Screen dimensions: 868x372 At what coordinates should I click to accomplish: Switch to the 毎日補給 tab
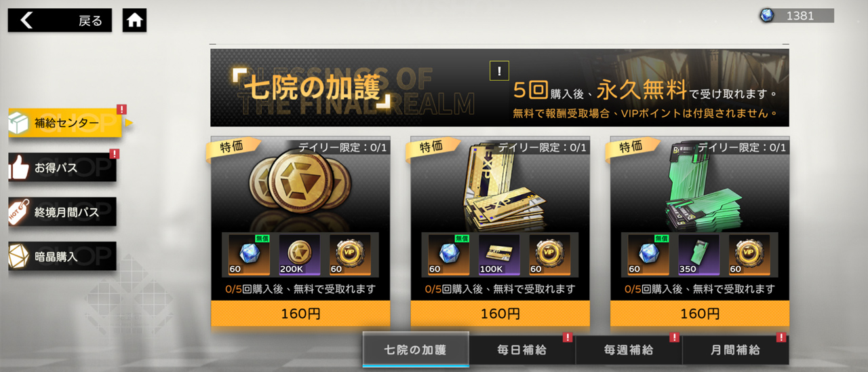(521, 350)
